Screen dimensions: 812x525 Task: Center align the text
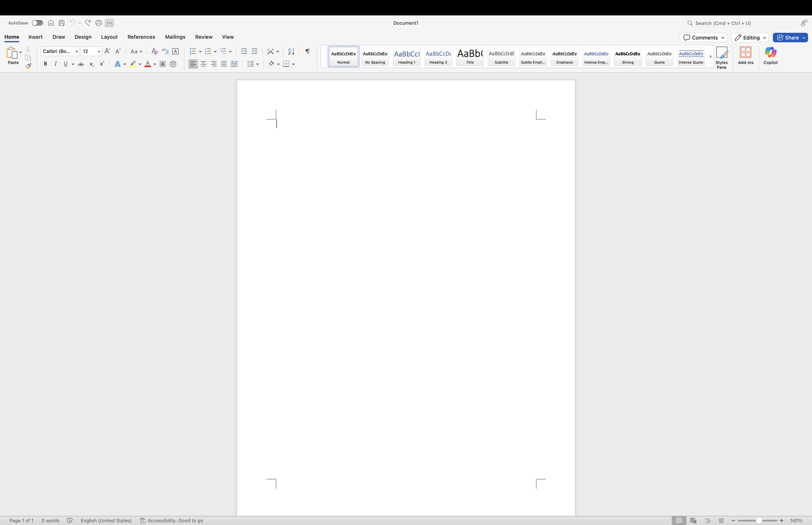pyautogui.click(x=203, y=64)
